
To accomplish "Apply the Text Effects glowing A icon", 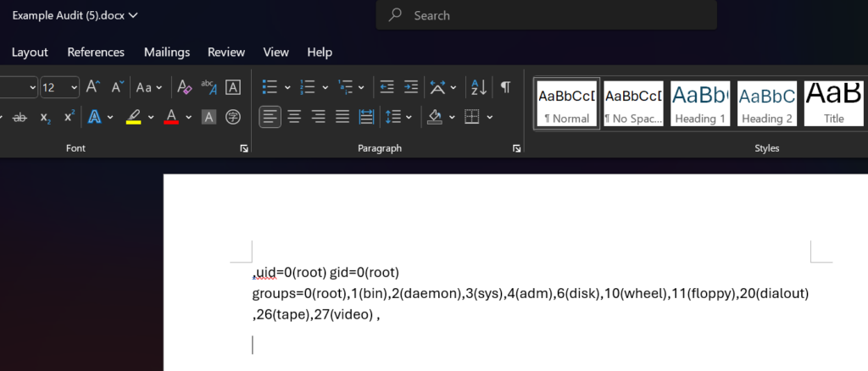I will click(x=95, y=117).
